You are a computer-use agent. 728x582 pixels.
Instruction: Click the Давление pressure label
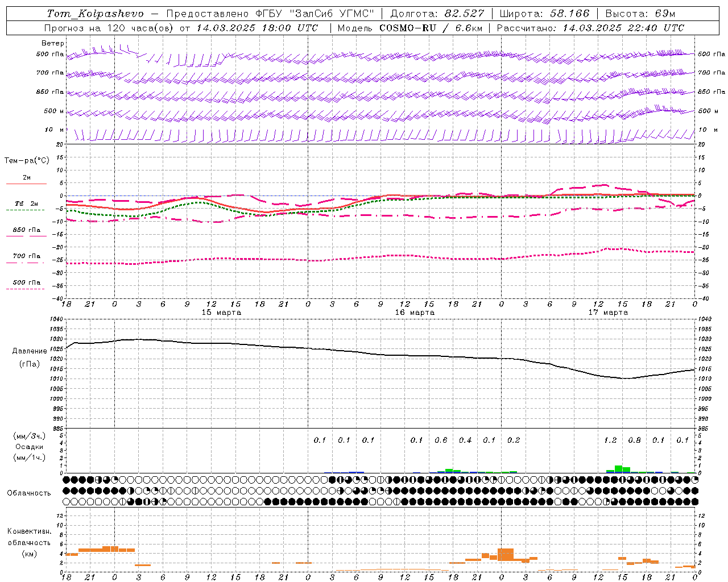coord(30,351)
